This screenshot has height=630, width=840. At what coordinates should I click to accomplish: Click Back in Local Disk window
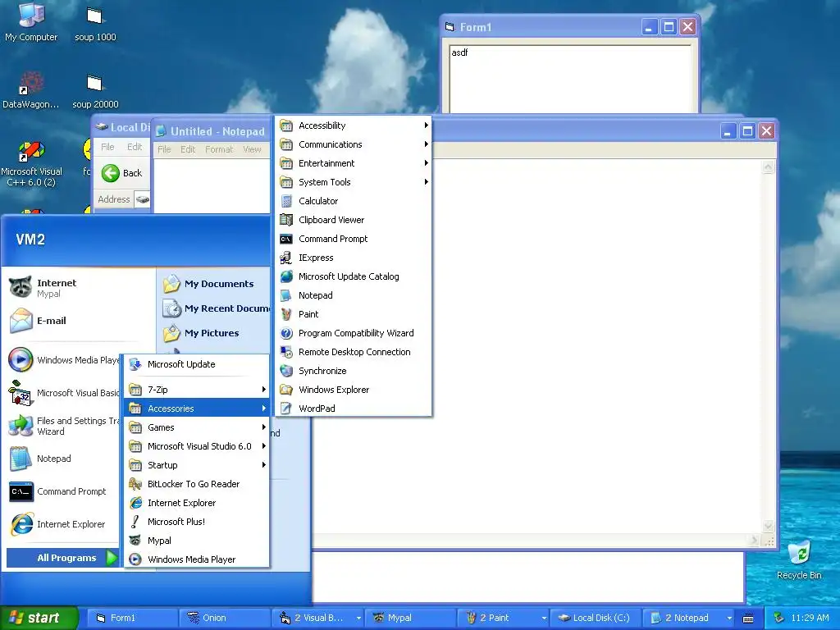point(122,173)
